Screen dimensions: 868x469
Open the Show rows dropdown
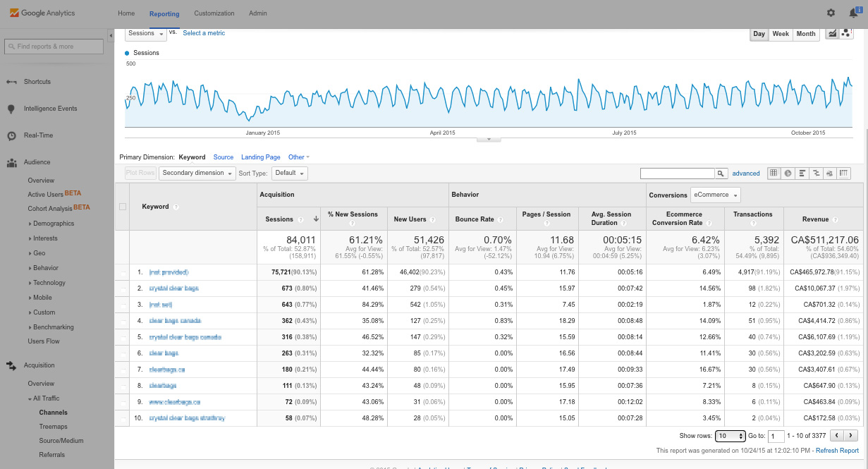pyautogui.click(x=730, y=436)
